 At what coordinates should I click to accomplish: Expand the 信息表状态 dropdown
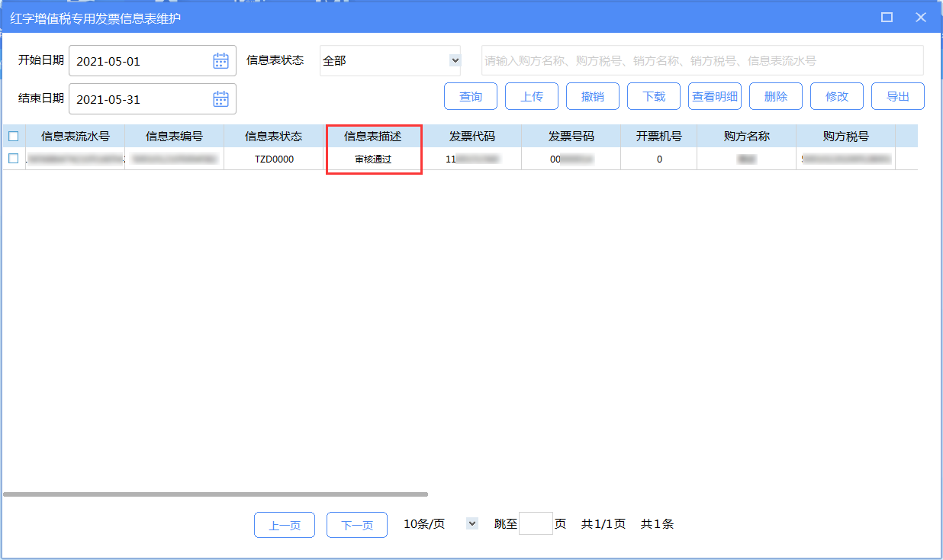point(455,60)
